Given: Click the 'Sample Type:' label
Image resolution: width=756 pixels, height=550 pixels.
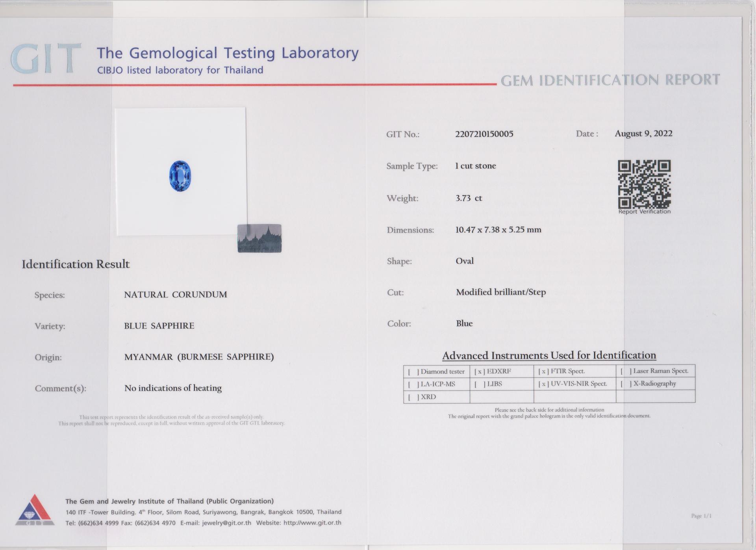Looking at the screenshot, I should coord(412,166).
